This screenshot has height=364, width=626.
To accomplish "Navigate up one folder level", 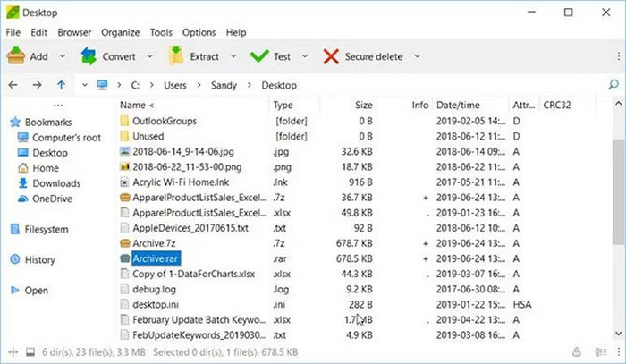I will (x=61, y=85).
